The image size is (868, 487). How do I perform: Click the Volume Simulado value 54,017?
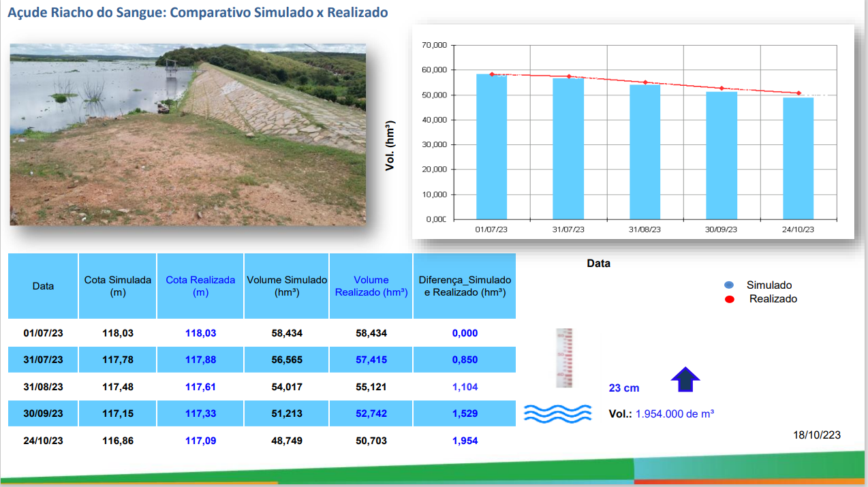pyautogui.click(x=287, y=387)
